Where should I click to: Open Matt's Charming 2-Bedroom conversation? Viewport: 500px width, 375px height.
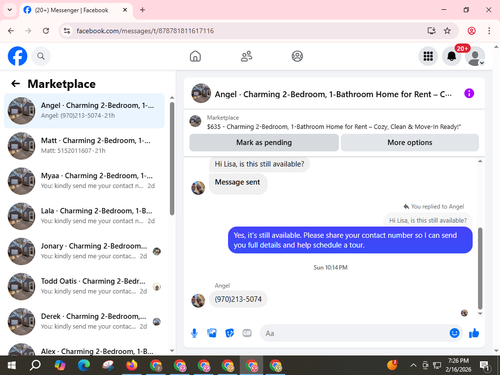coord(84,146)
